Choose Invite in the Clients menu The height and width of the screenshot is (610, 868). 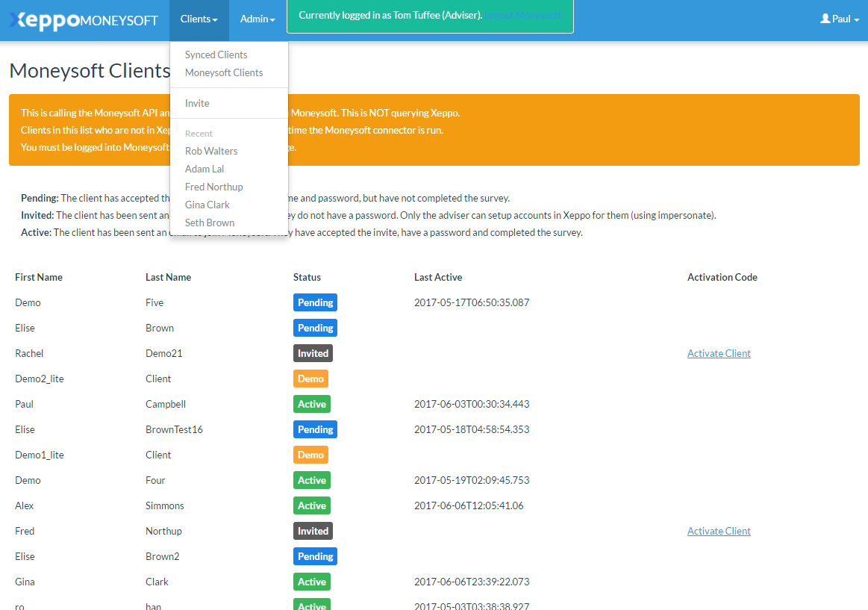click(x=197, y=103)
